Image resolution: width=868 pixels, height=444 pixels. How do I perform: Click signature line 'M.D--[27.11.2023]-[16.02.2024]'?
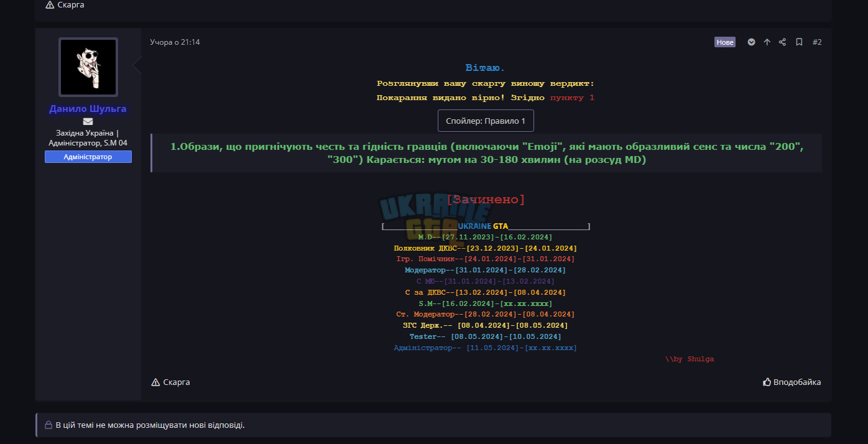pyautogui.click(x=486, y=237)
